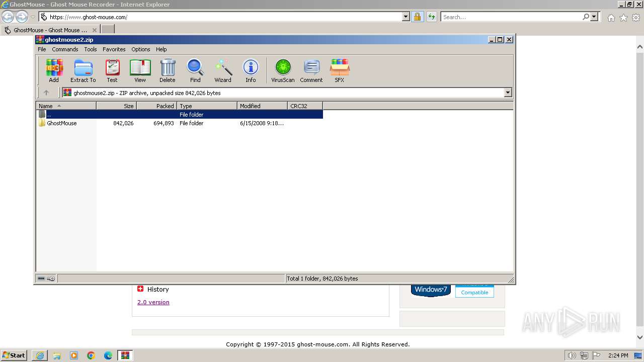Click the search magnifier in IE search box
The image size is (644, 362).
click(586, 17)
